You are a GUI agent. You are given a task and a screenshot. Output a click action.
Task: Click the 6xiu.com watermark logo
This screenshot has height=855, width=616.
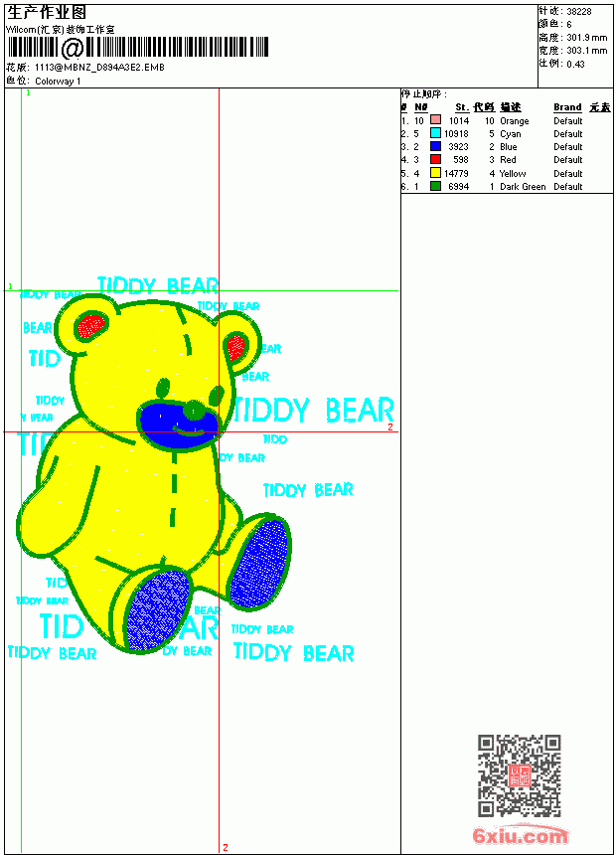tap(520, 835)
